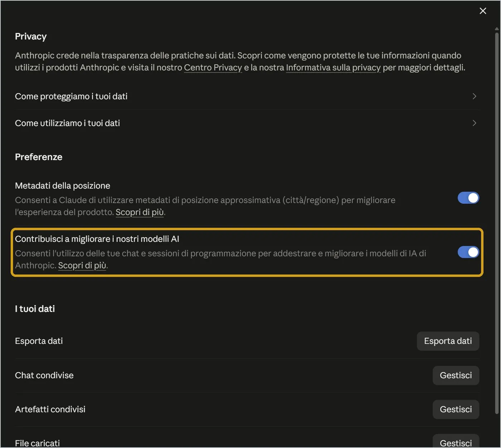Viewport: 501px width, 448px height.
Task: Click the Esporta dati button
Action: coord(448,341)
